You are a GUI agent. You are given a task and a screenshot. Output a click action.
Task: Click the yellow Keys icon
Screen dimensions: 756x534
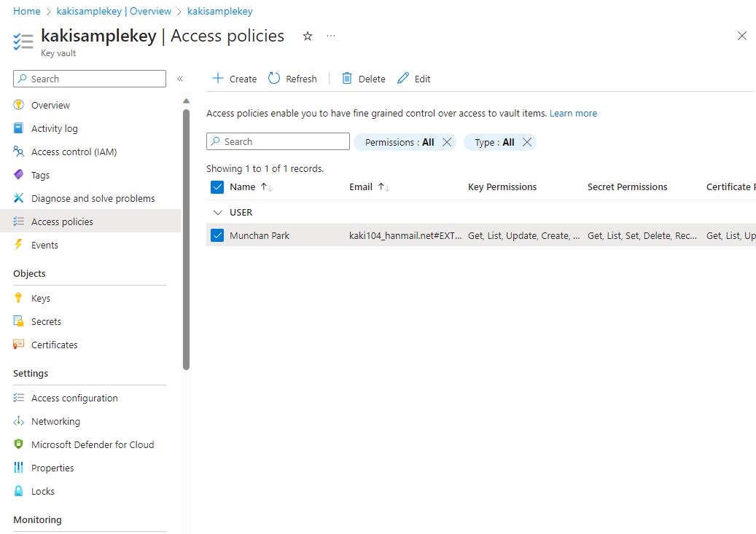[x=18, y=299]
